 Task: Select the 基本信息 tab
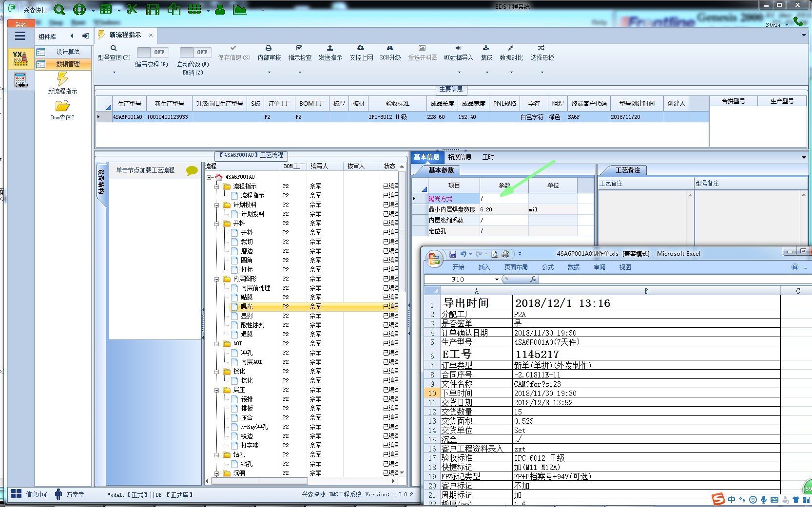click(x=426, y=157)
